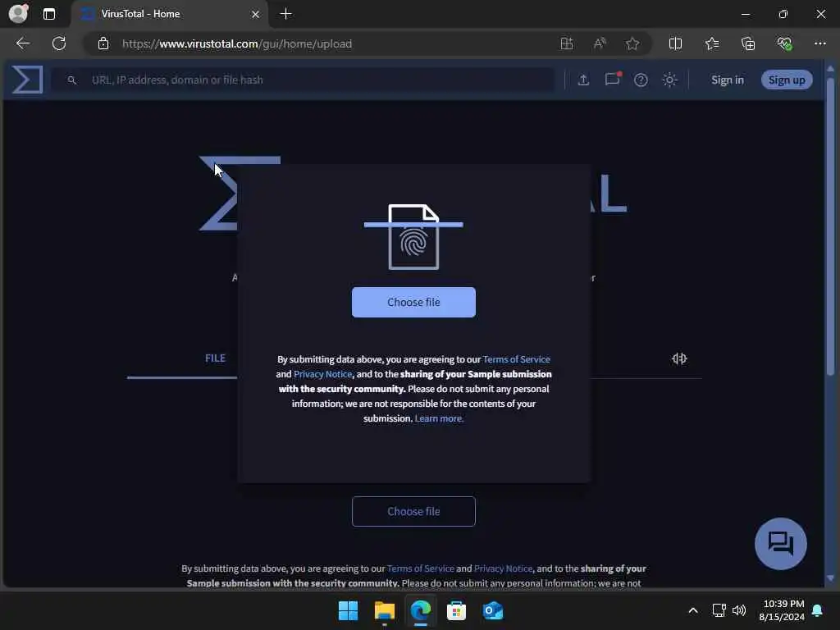The height and width of the screenshot is (630, 840).
Task: Show hidden icons chevron in system tray
Action: point(692,610)
